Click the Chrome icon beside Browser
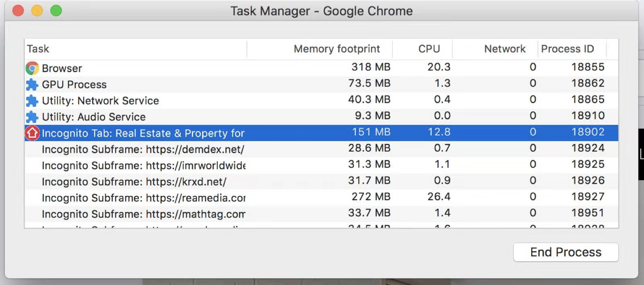644x285 pixels. point(32,68)
